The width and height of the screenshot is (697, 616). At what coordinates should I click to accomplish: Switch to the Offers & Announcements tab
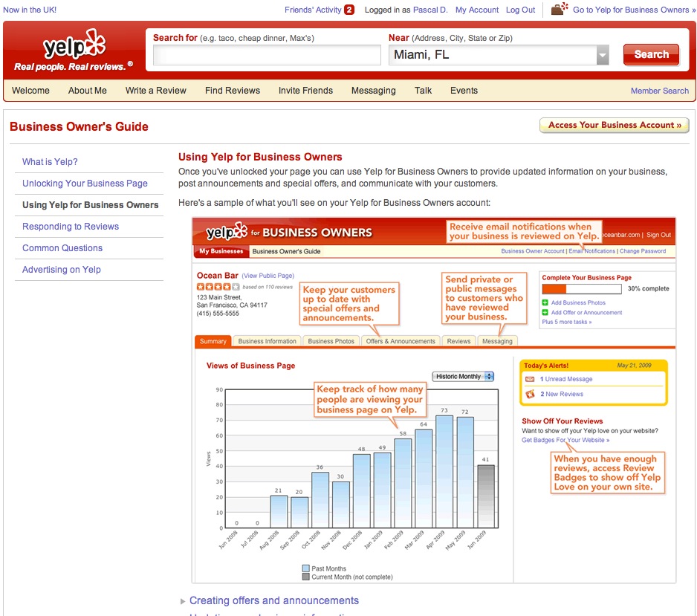(x=401, y=341)
